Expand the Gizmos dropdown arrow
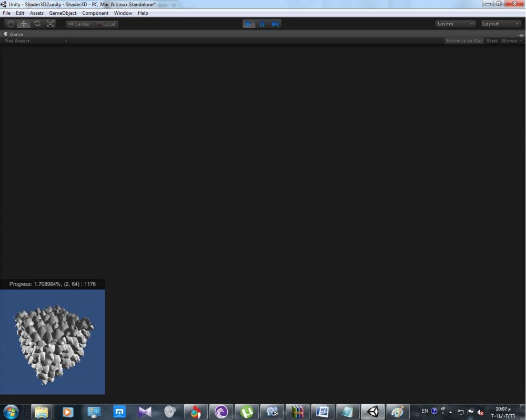 click(521, 41)
